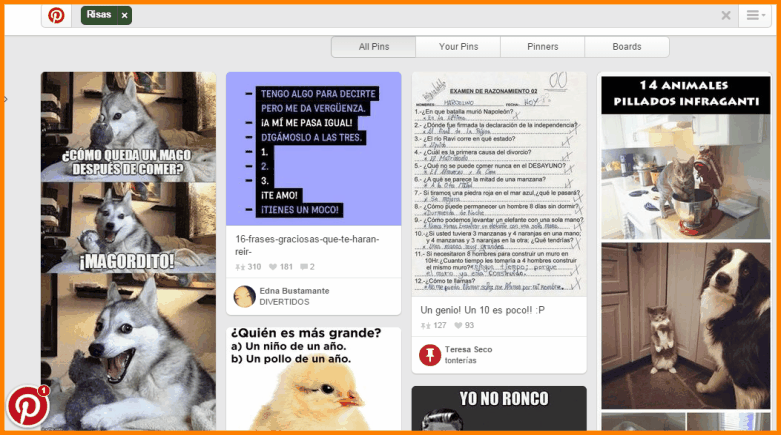
Task: Open the Yo No Ronco pin
Action: pos(499,408)
